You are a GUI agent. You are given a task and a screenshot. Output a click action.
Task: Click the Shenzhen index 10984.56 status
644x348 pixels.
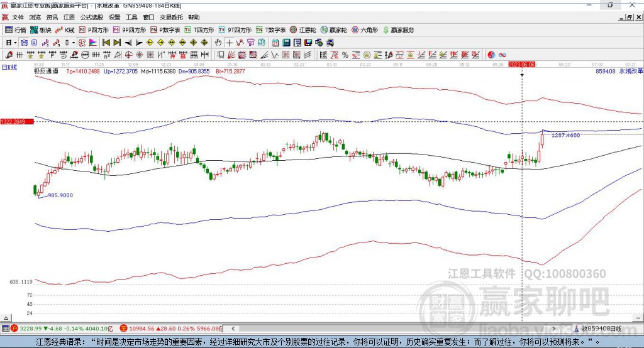[x=171, y=329]
